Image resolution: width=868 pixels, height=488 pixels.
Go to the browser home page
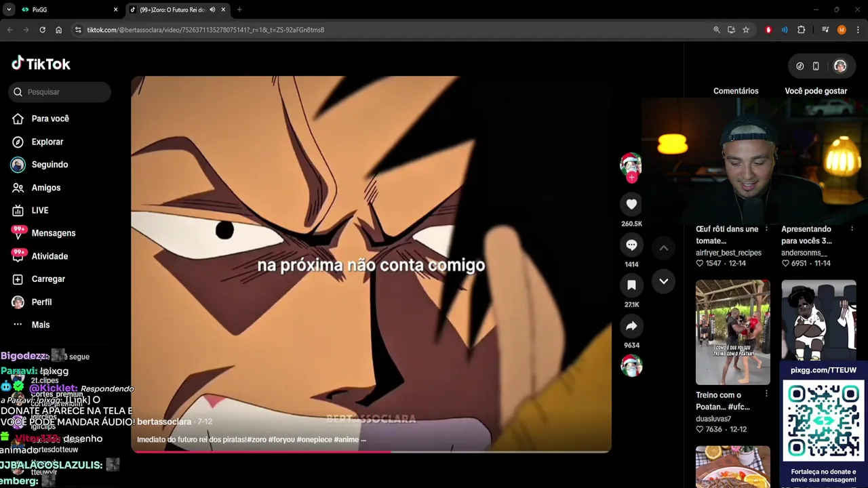point(59,30)
